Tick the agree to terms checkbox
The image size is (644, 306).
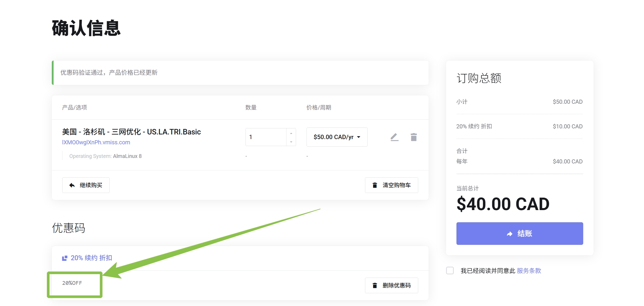450,271
